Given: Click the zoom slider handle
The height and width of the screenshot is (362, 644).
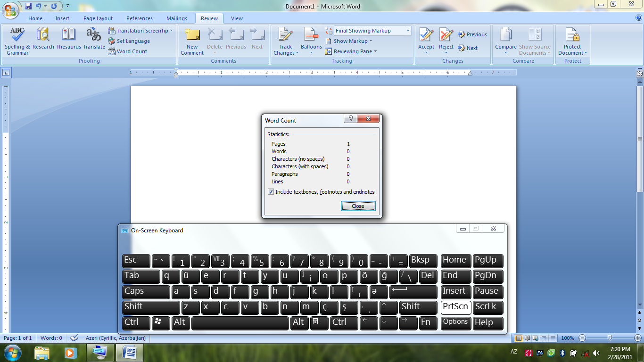Looking at the screenshot, I should 610,338.
